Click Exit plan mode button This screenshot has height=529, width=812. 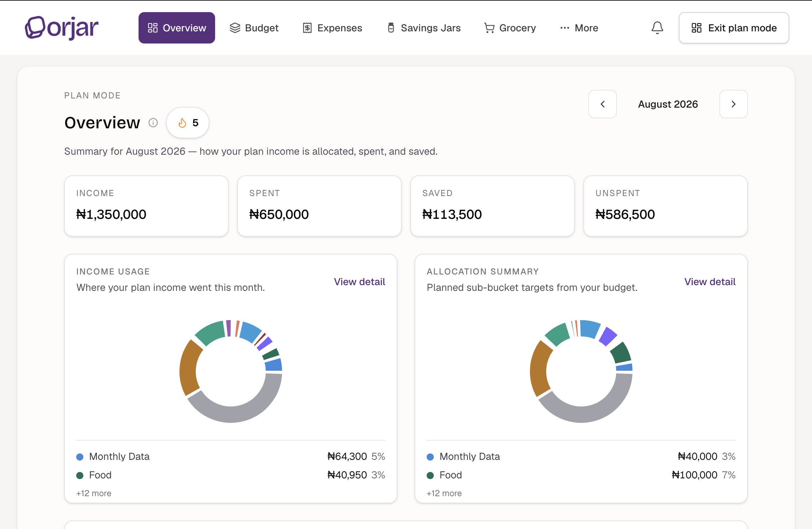click(734, 28)
